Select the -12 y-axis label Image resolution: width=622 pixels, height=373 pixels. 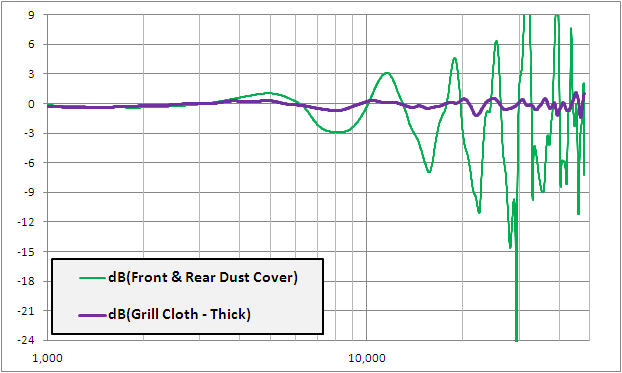click(26, 222)
